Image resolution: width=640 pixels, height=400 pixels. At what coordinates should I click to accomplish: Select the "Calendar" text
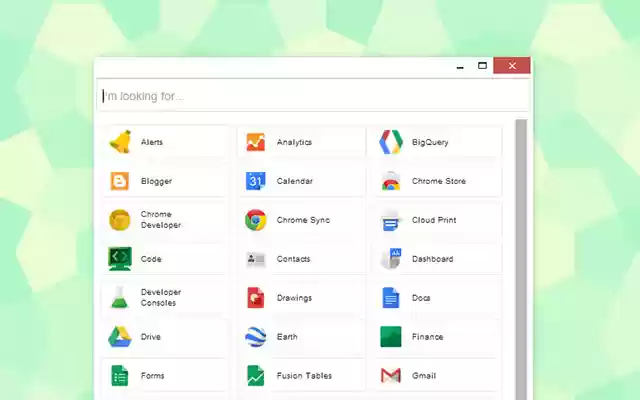click(x=295, y=181)
